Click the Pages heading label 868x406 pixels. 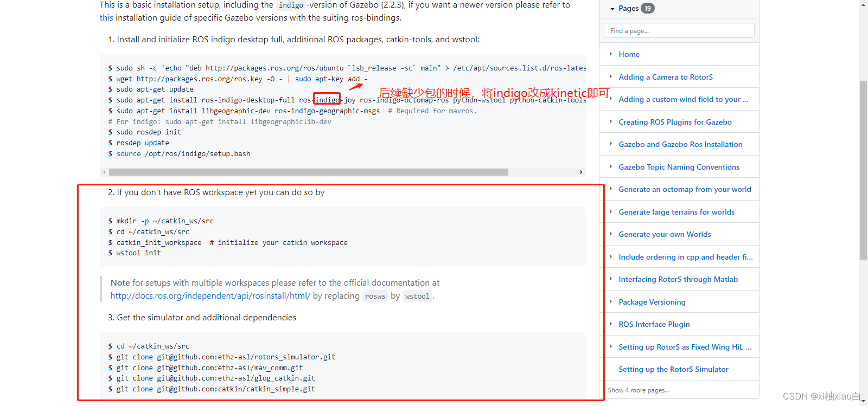pyautogui.click(x=628, y=8)
